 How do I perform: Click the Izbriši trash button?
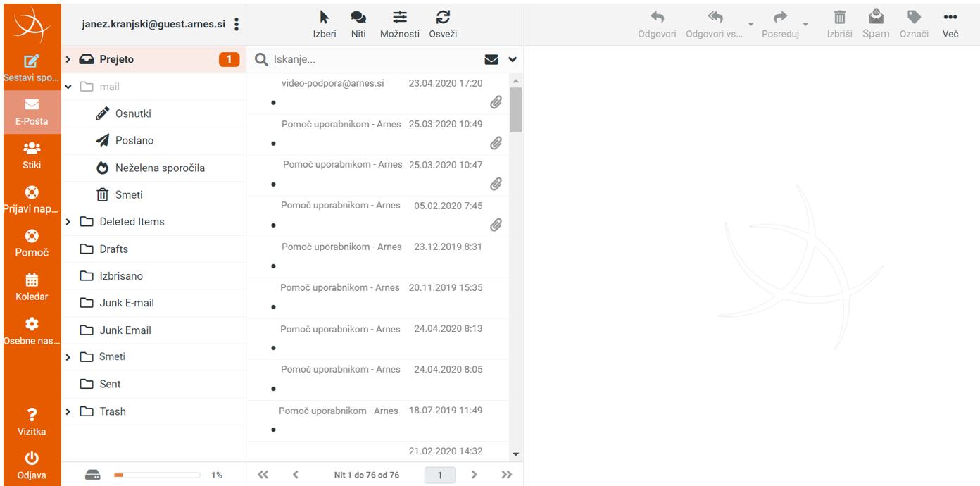[840, 24]
